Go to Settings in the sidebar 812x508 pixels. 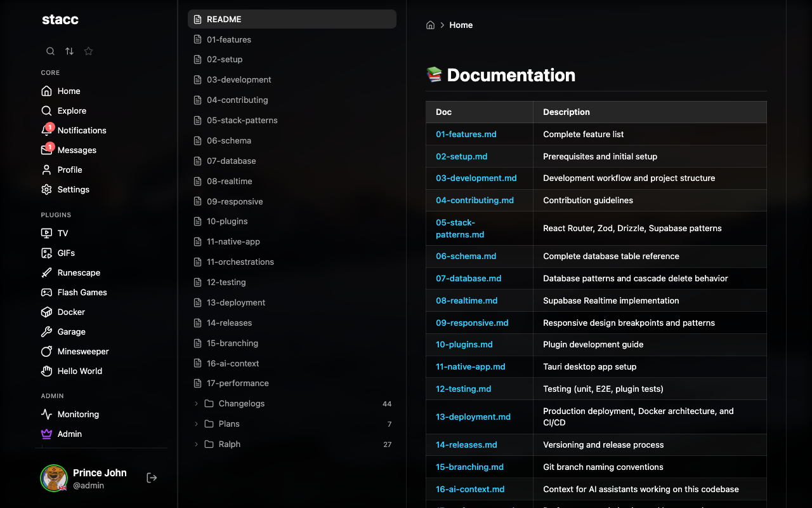73,189
